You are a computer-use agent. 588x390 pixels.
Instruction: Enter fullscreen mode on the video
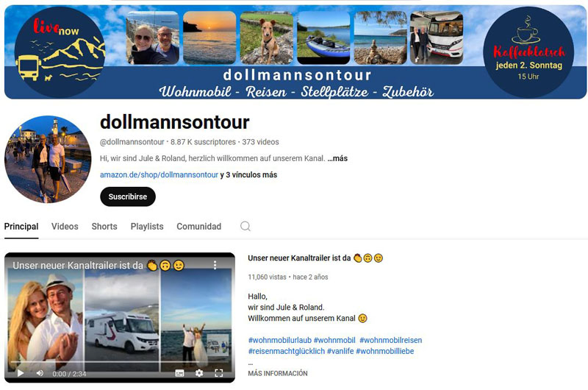click(218, 373)
